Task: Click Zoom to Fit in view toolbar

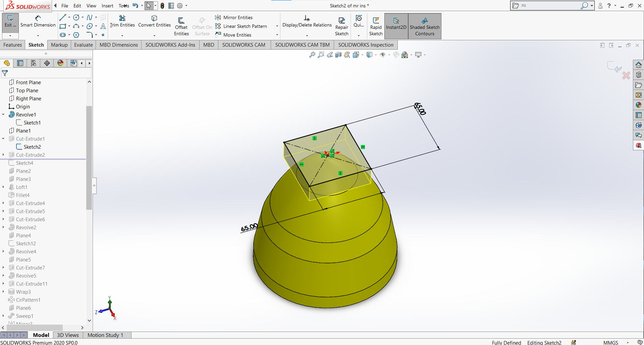Action: (312, 55)
